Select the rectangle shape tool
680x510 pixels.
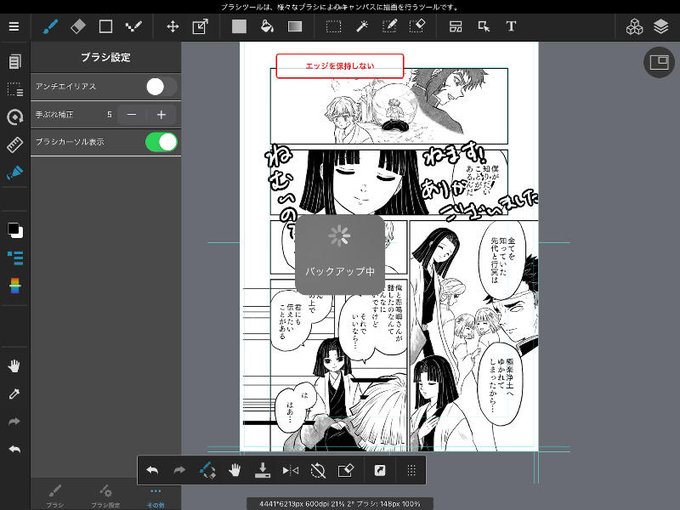point(105,26)
